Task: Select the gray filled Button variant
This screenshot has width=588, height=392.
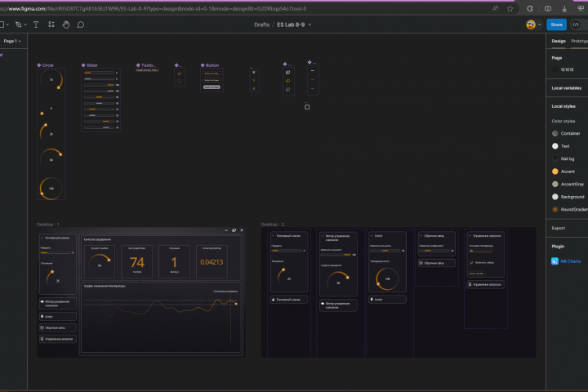Action: (212, 87)
